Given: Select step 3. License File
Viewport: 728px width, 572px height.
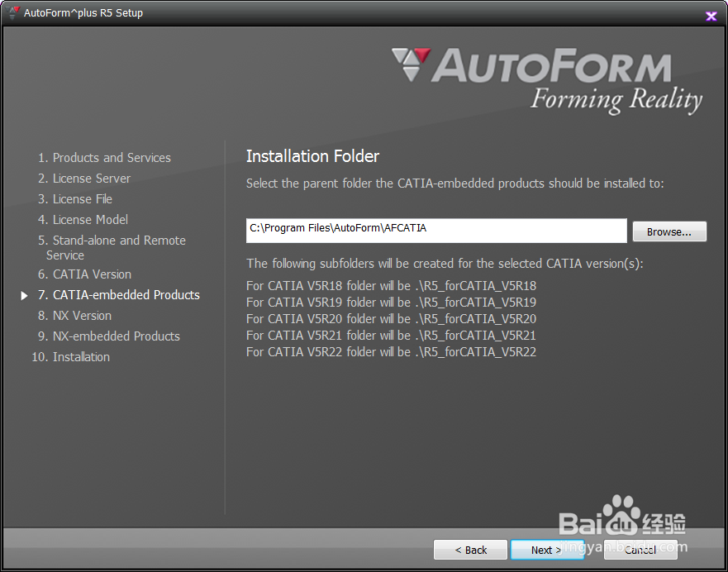Looking at the screenshot, I should tap(75, 198).
